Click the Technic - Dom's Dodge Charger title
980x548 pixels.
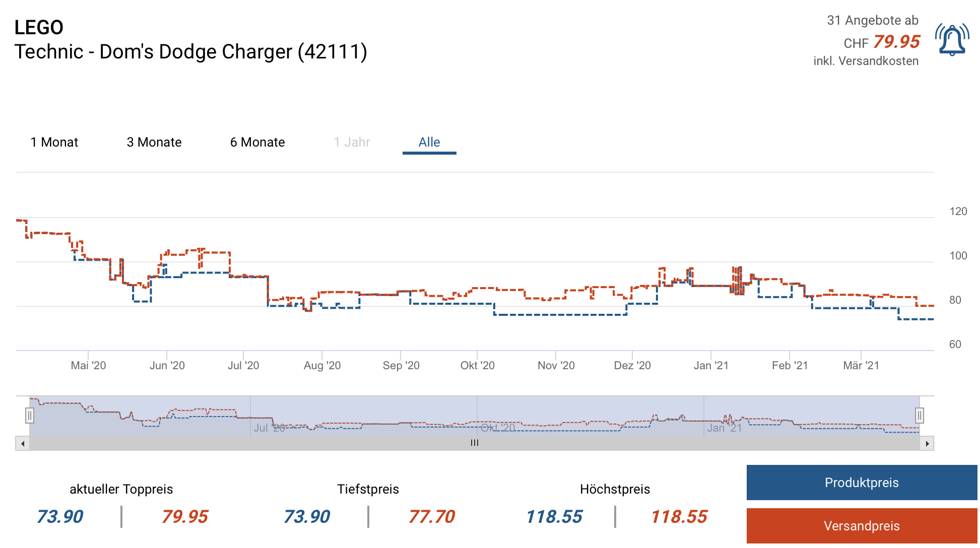pos(190,52)
